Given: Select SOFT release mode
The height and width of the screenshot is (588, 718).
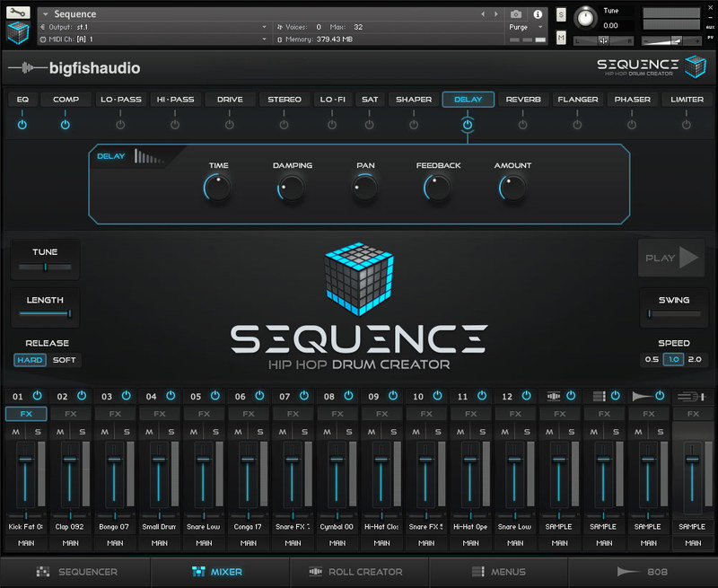Looking at the screenshot, I should click(x=65, y=360).
